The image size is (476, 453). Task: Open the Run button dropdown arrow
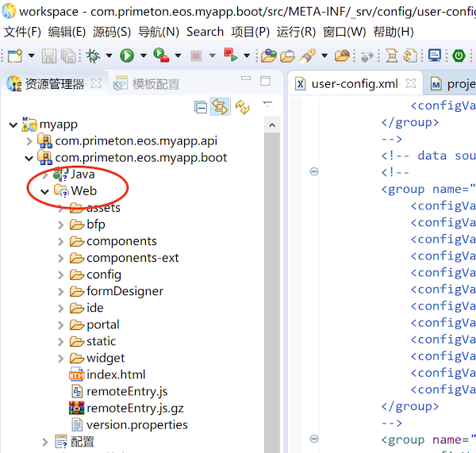coord(143,56)
